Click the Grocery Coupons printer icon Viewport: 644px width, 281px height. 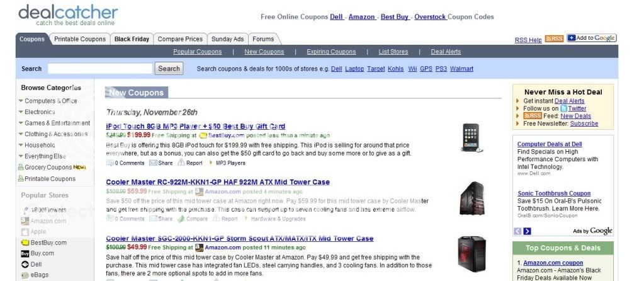(x=21, y=167)
